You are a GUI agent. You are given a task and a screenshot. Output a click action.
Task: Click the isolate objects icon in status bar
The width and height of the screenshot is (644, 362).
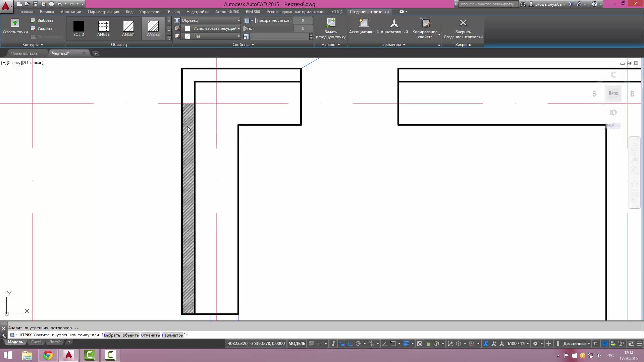(x=621, y=344)
